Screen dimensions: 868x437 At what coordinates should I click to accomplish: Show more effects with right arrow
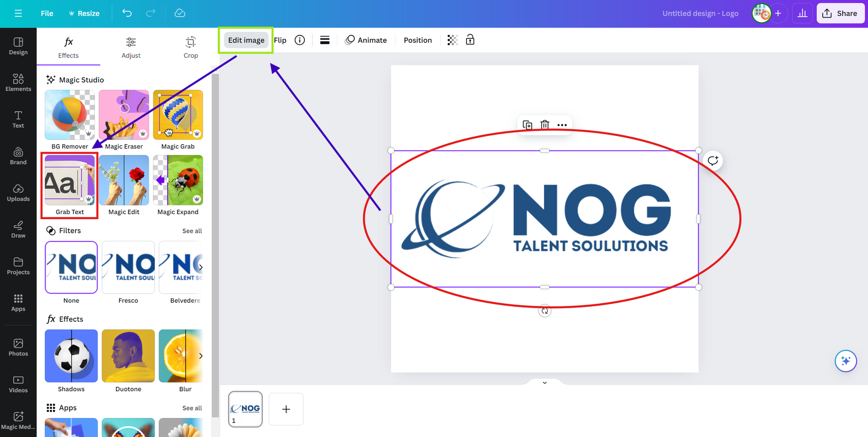[201, 356]
